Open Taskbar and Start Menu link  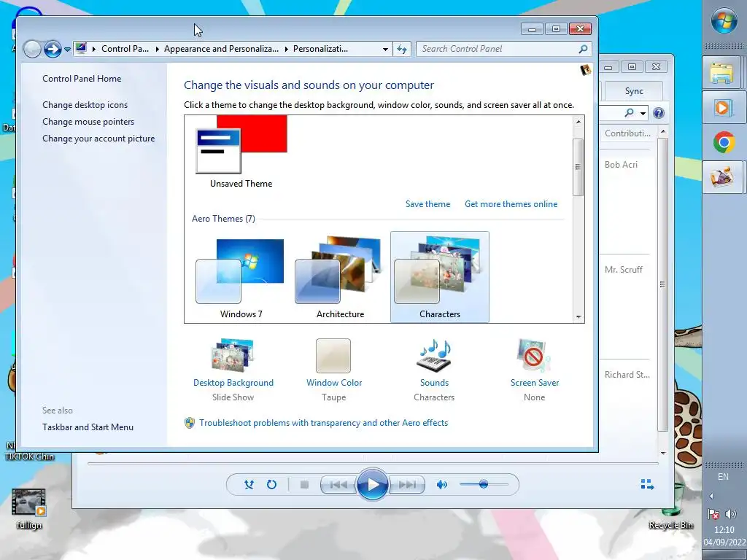point(88,427)
